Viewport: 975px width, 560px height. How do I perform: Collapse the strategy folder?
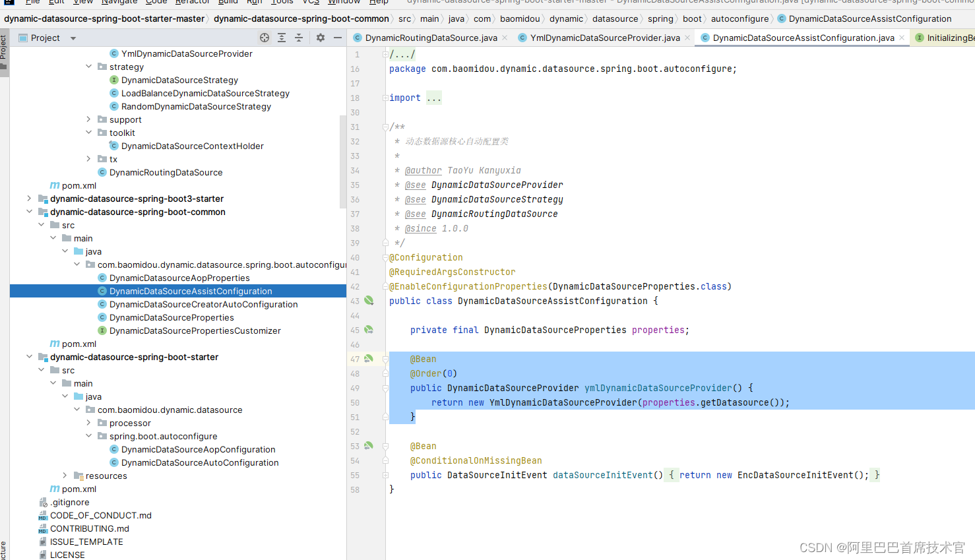[x=89, y=67]
